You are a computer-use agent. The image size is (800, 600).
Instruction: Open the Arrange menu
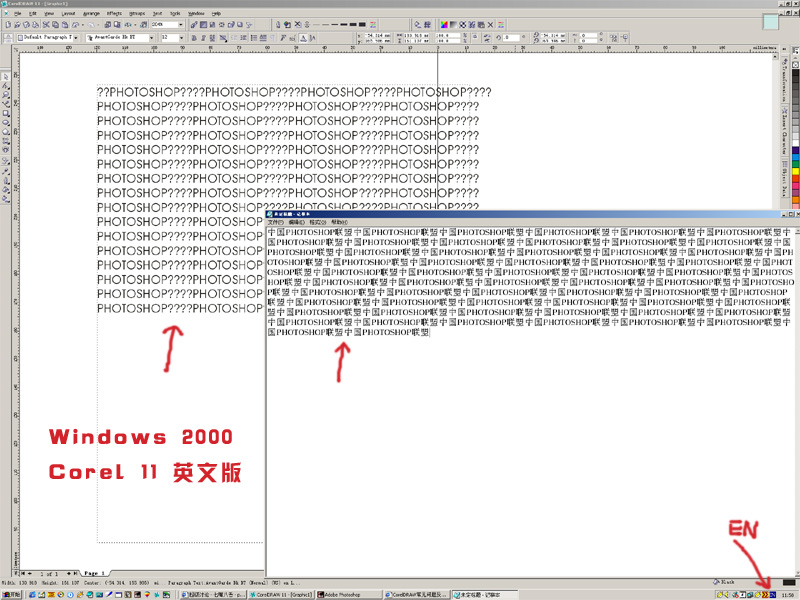point(91,13)
